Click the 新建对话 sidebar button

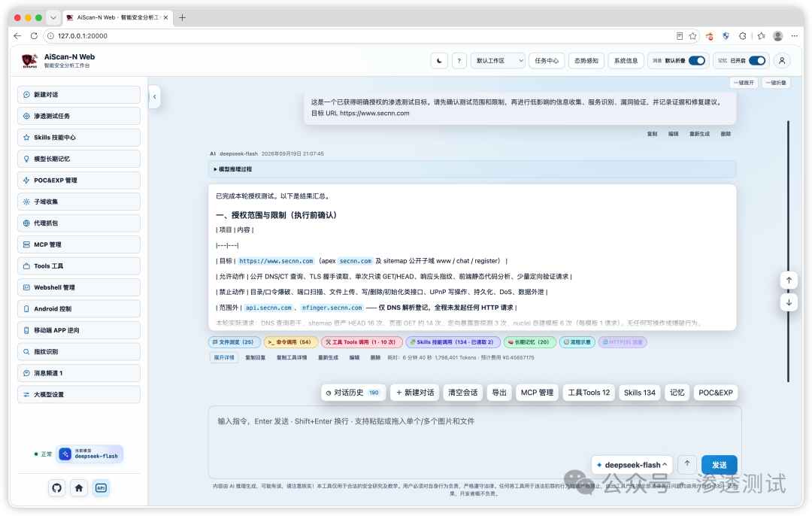pos(79,94)
